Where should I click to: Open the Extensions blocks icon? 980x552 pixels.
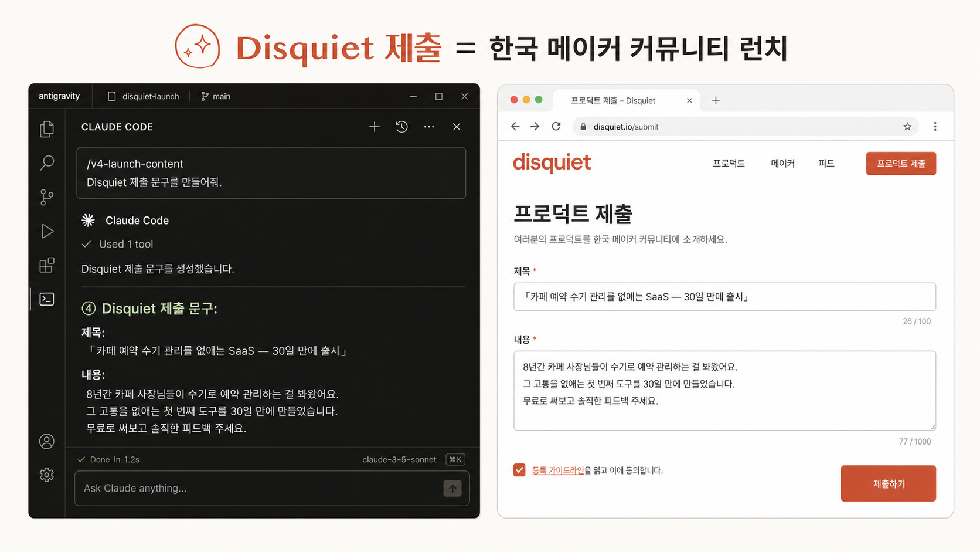[47, 265]
